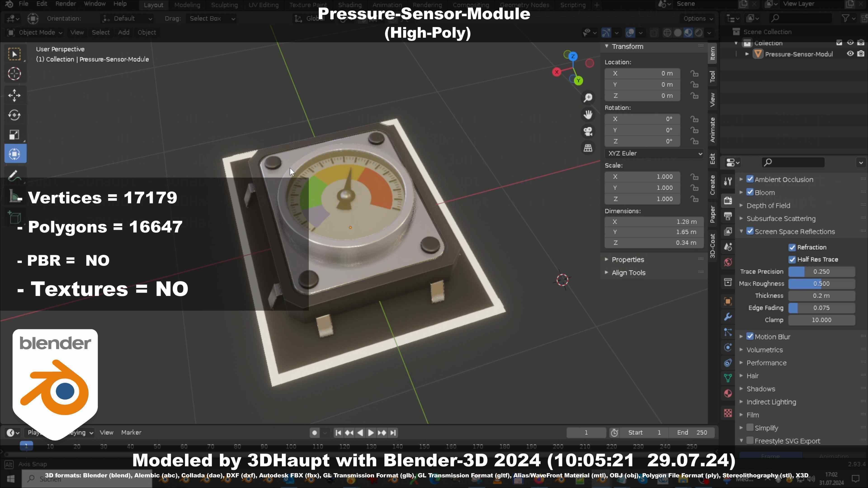
Task: Open the Object properties orange square icon
Action: click(x=728, y=301)
